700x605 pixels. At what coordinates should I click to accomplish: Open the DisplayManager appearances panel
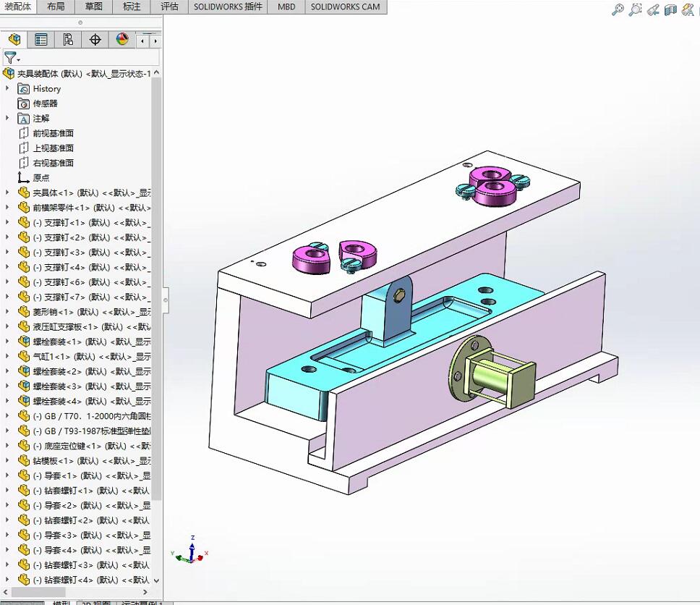pos(121,39)
